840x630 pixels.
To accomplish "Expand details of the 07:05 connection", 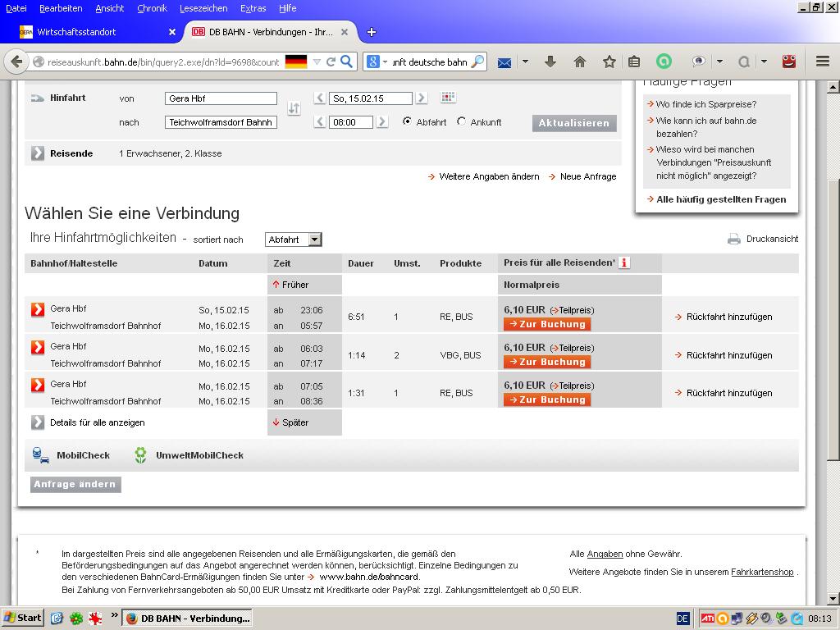I will point(38,385).
